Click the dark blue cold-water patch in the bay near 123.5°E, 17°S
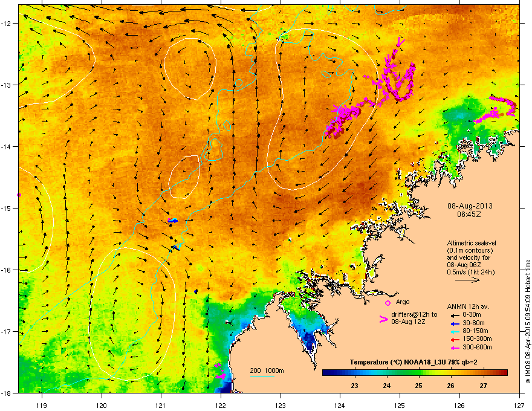The image size is (532, 411). point(309,341)
